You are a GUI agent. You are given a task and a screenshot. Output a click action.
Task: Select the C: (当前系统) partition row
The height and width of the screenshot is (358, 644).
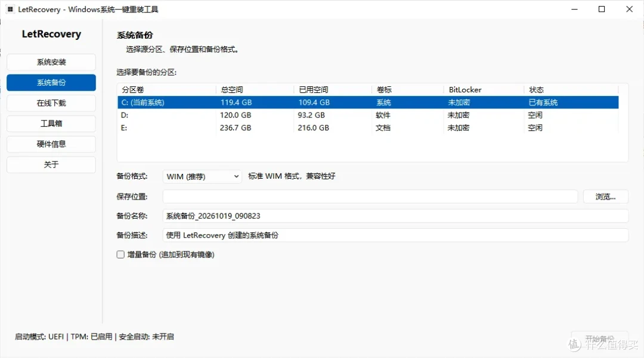[x=368, y=102]
